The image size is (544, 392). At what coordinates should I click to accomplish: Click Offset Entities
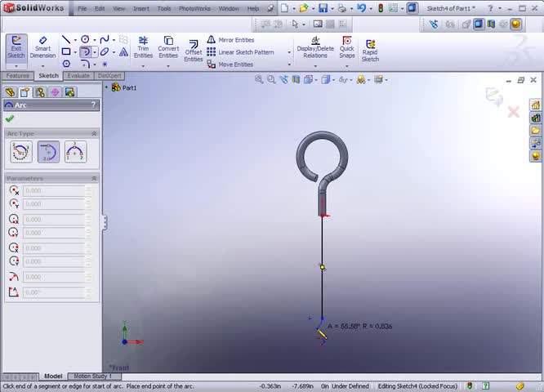[x=194, y=51]
